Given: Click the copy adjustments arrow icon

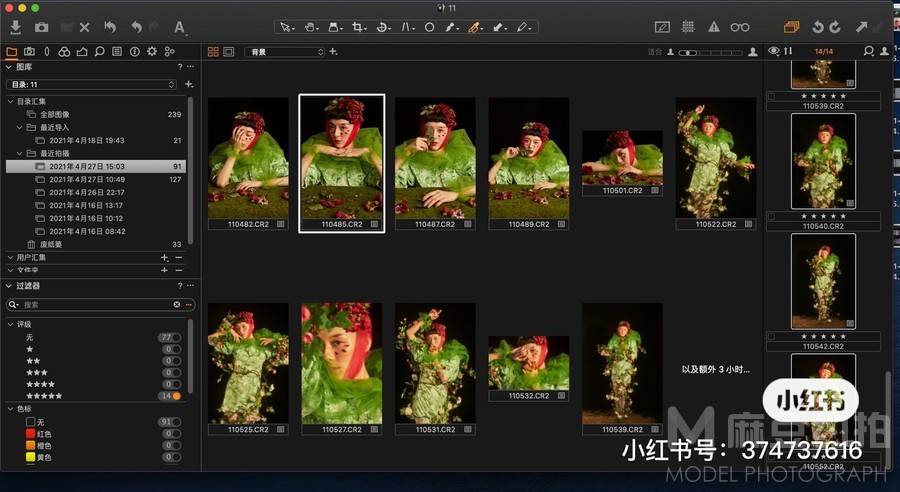Looking at the screenshot, I should click(862, 27).
